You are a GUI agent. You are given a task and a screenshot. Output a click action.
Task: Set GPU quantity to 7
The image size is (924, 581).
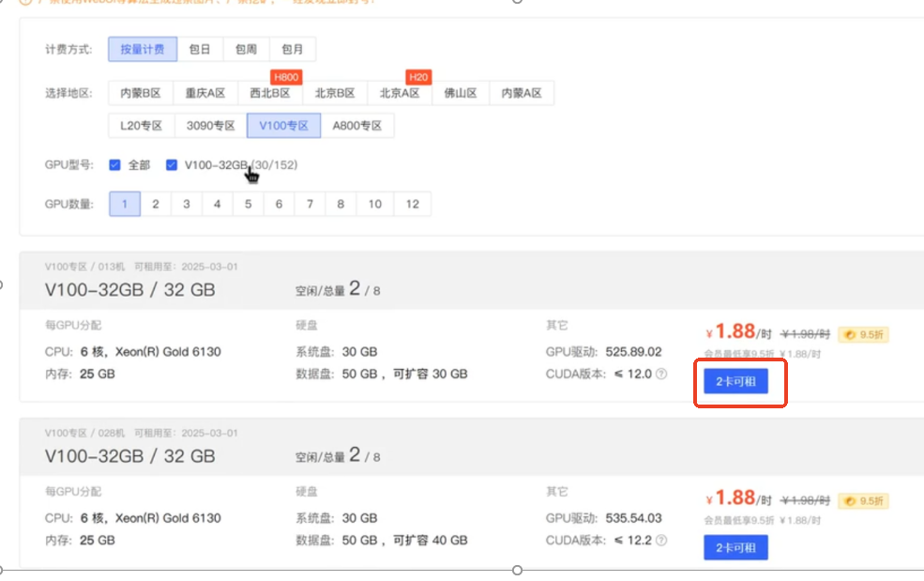click(x=310, y=204)
